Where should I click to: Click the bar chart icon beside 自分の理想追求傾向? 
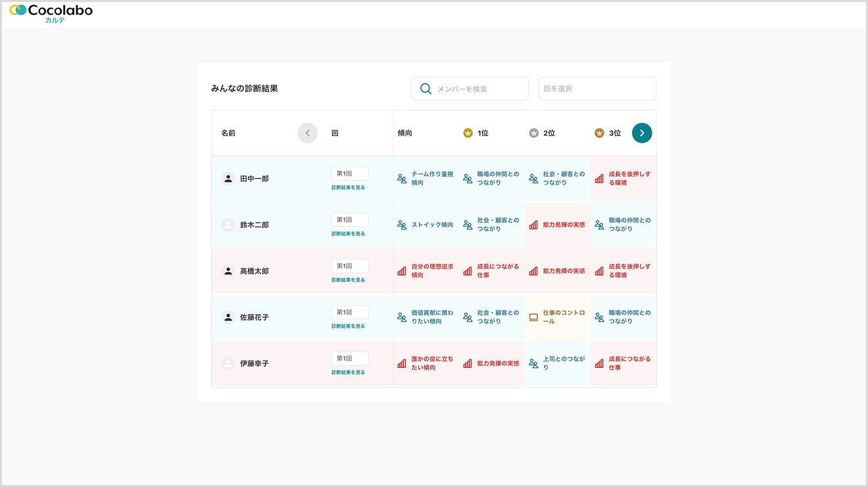(x=402, y=271)
